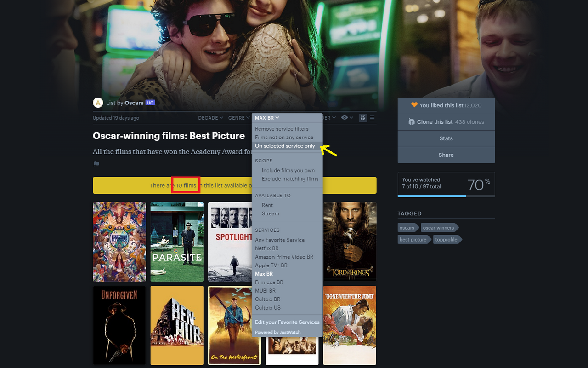
Task: Click the Share button
Action: pyautogui.click(x=446, y=155)
